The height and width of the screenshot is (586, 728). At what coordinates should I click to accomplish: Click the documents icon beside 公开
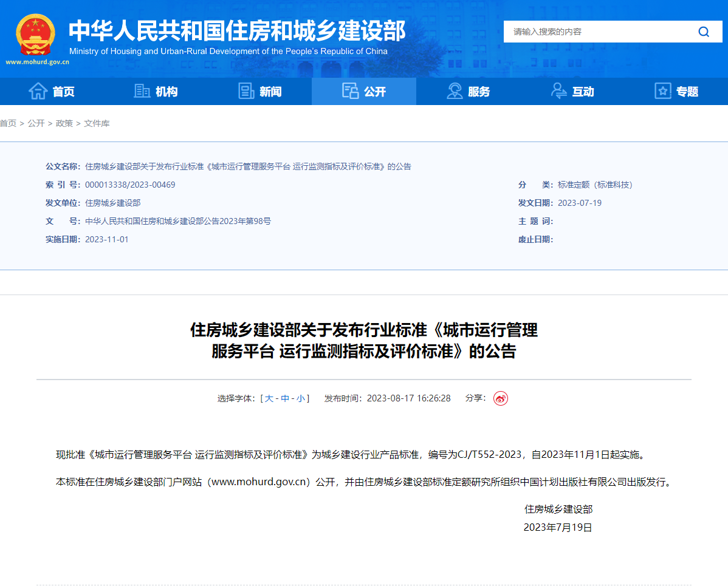click(349, 90)
